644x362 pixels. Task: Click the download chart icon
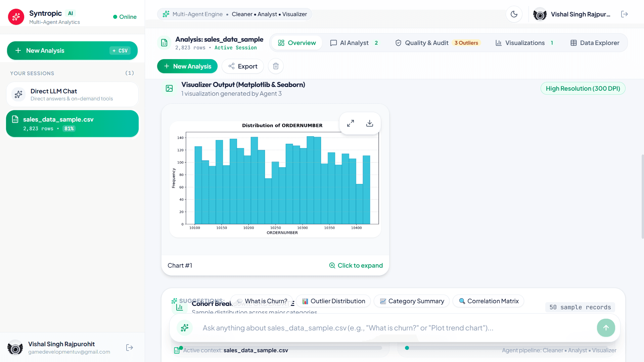click(x=370, y=123)
